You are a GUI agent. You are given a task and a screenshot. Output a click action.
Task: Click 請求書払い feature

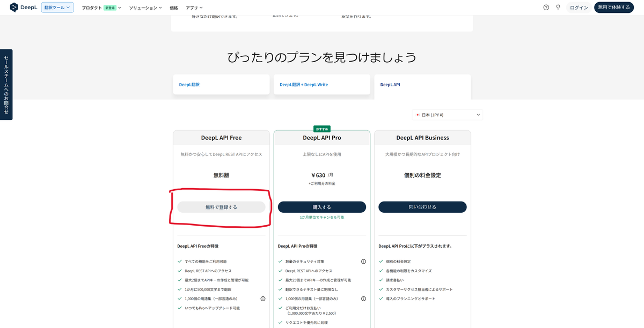(x=396, y=280)
